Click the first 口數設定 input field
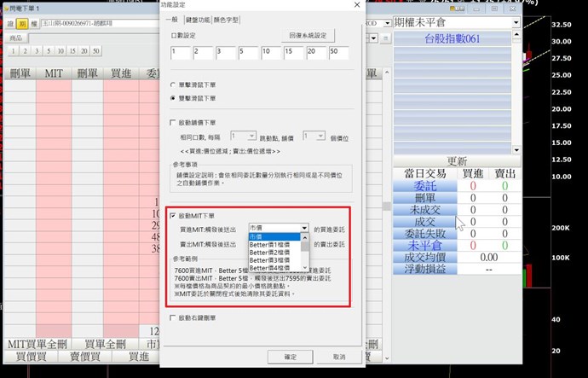Screen dimensions: 588x378 pos(180,53)
